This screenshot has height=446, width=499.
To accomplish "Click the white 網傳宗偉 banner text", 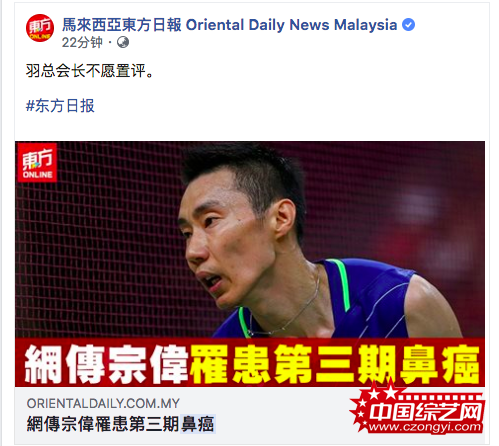I will pyautogui.click(x=107, y=364).
